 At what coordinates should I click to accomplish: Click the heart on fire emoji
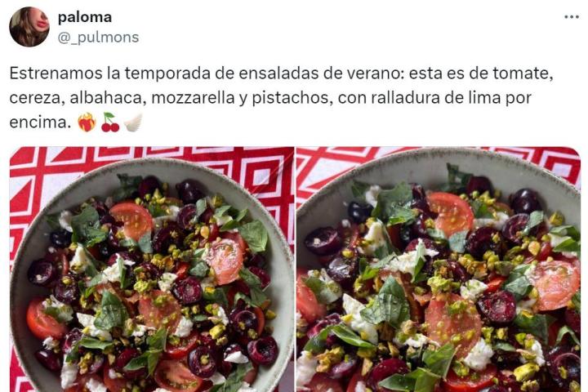pos(87,122)
